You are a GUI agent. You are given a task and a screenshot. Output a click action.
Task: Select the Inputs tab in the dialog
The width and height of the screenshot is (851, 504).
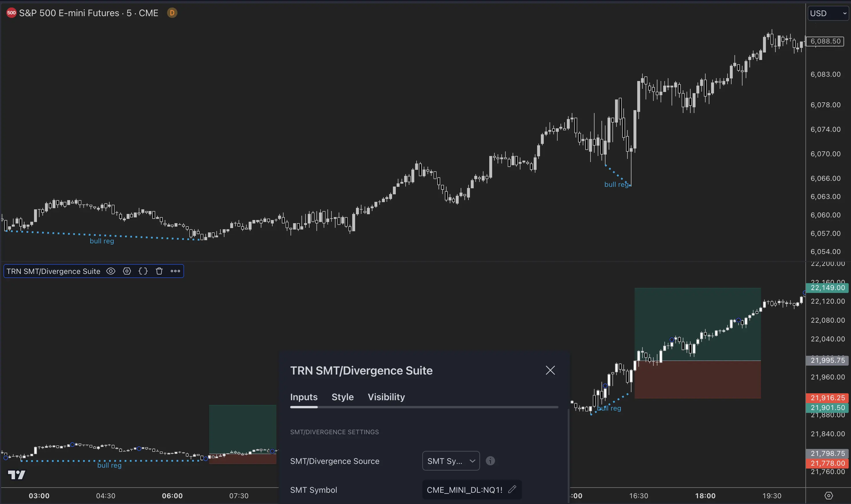coord(304,397)
